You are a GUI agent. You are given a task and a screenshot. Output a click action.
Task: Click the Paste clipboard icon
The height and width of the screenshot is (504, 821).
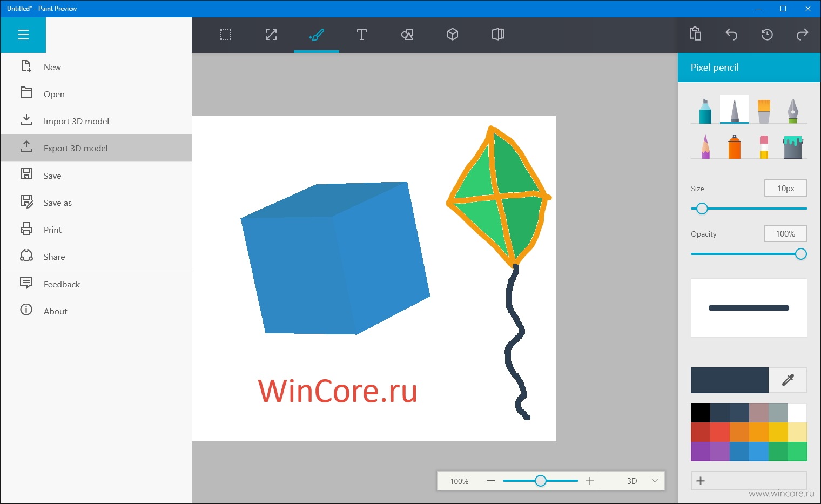click(696, 34)
